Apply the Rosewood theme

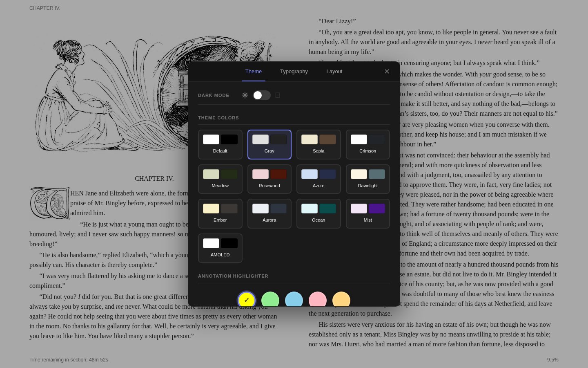(269, 179)
